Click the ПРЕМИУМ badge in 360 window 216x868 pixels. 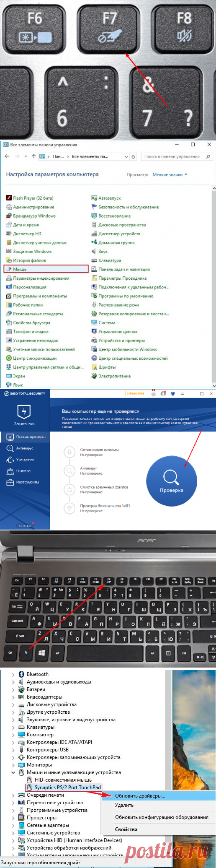click(136, 394)
